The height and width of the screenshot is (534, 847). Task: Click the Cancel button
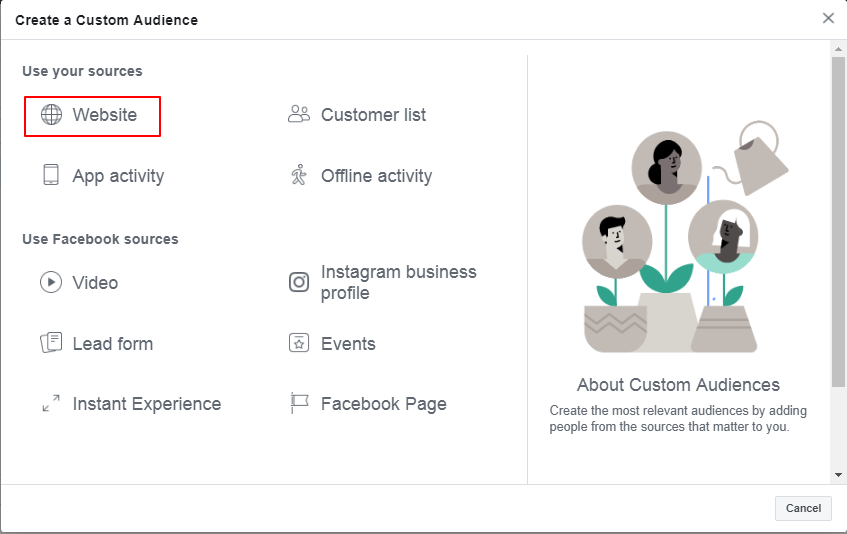(x=803, y=508)
